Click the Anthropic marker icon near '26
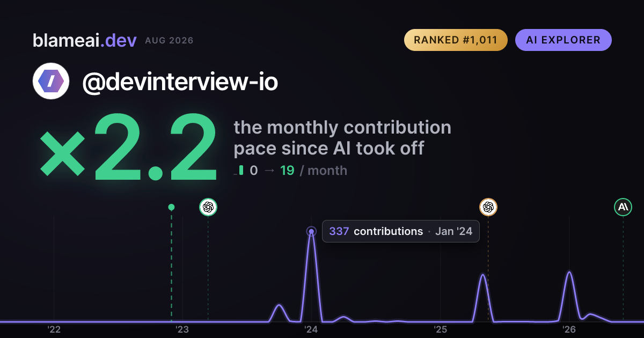 (x=623, y=207)
